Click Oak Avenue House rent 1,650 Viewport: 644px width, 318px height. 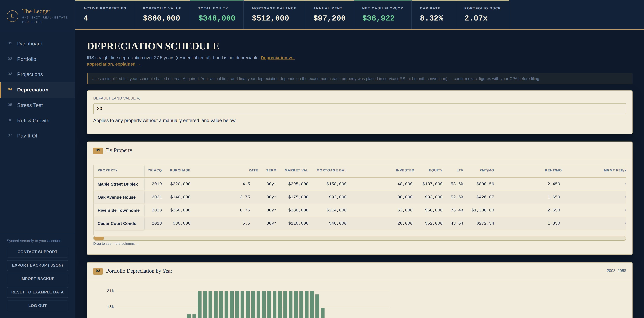pyautogui.click(x=553, y=197)
